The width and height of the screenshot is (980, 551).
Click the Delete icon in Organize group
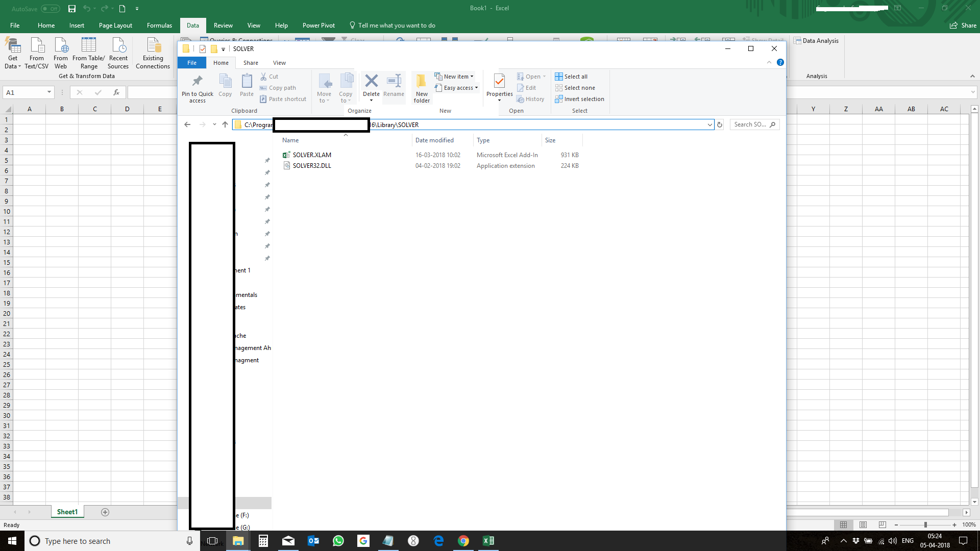coord(371,82)
